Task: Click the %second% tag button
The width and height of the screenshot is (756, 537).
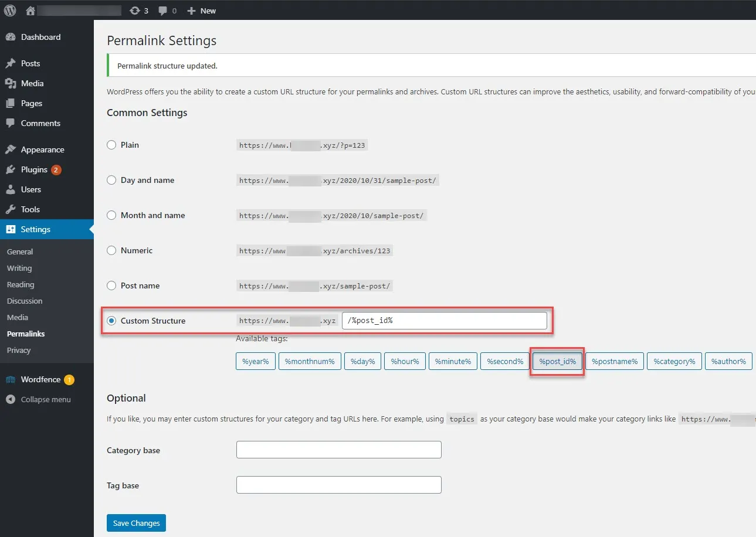Action: tap(505, 361)
